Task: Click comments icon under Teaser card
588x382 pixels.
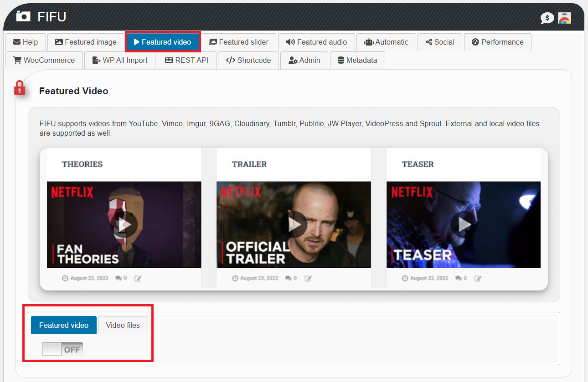Action: click(459, 278)
